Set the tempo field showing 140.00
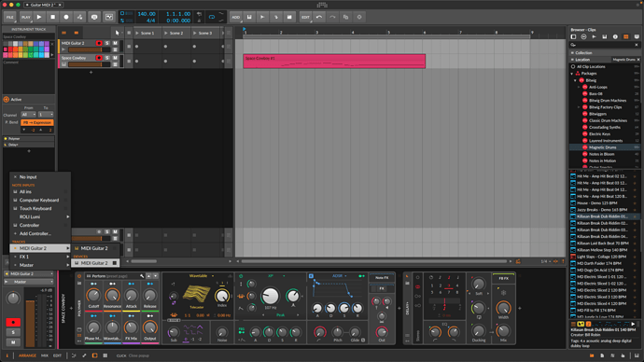The width and height of the screenshot is (644, 362). point(147,14)
